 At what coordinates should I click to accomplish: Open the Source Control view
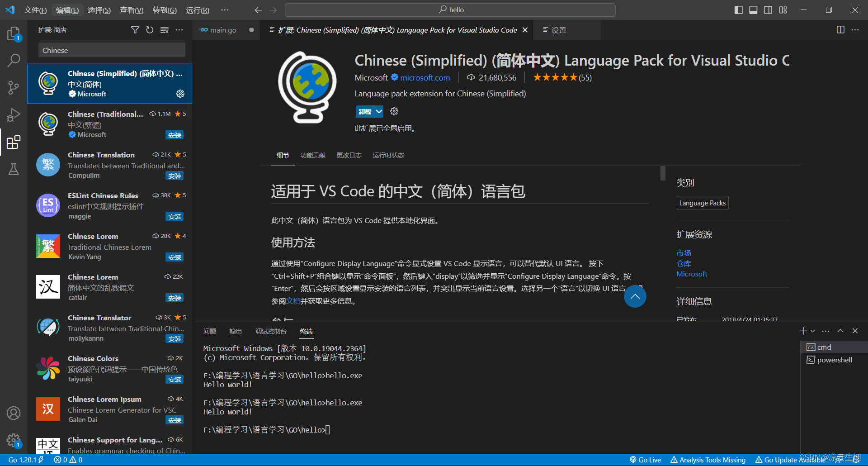tap(14, 87)
